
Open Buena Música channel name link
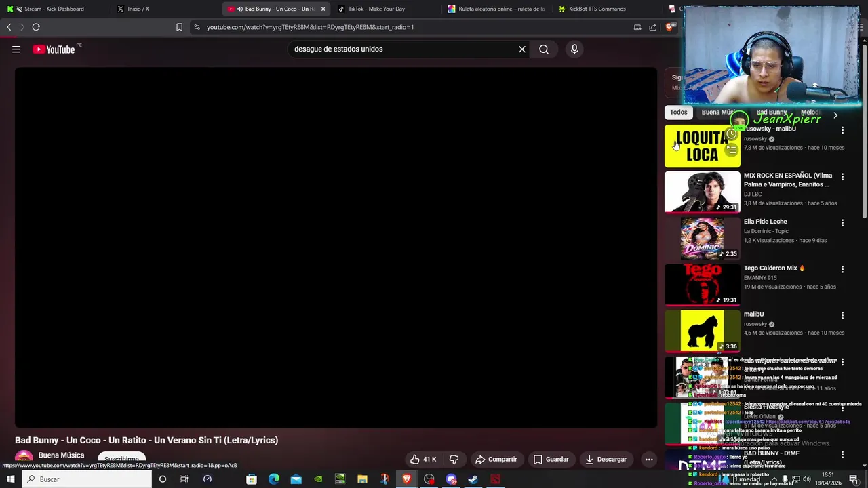[61, 455]
